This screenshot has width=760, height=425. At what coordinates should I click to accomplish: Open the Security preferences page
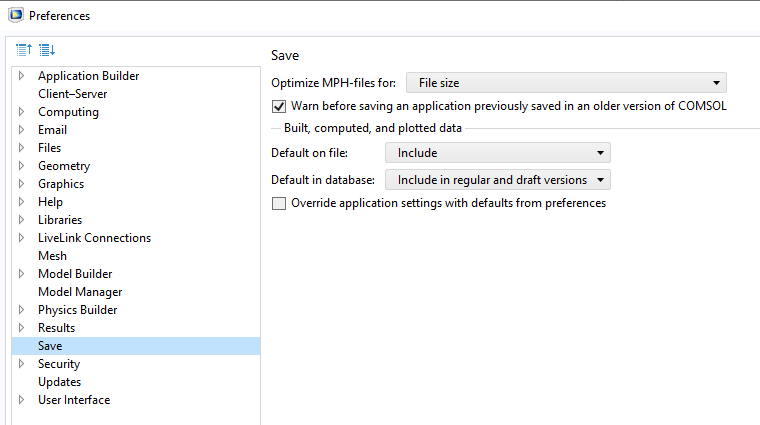pyautogui.click(x=58, y=364)
